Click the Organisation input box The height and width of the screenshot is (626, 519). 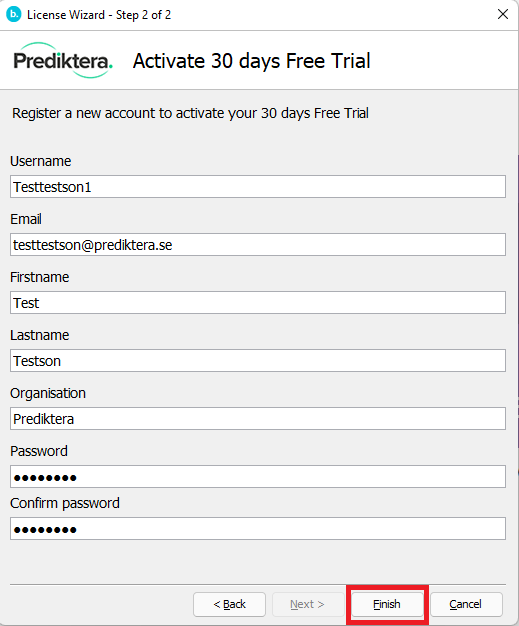[x=258, y=418]
